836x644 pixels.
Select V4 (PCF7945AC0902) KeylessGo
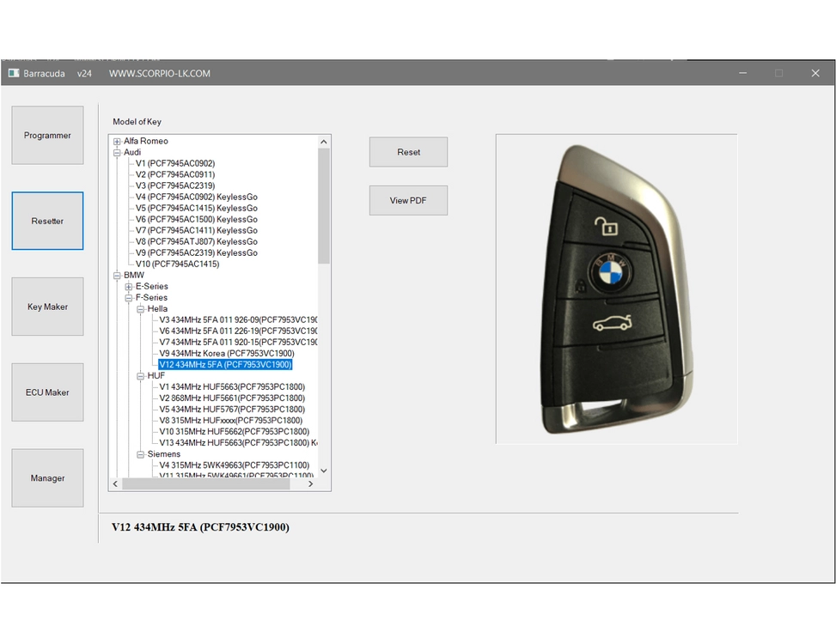196,197
